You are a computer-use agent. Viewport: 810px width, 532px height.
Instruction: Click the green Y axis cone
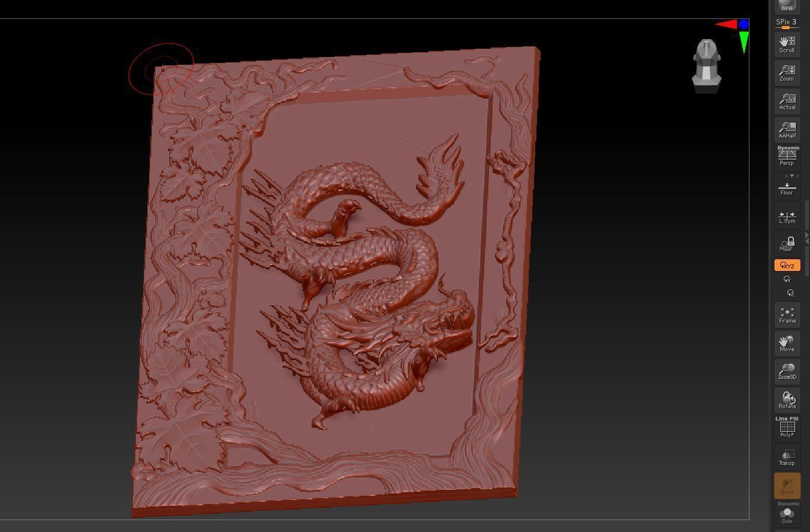(744, 43)
